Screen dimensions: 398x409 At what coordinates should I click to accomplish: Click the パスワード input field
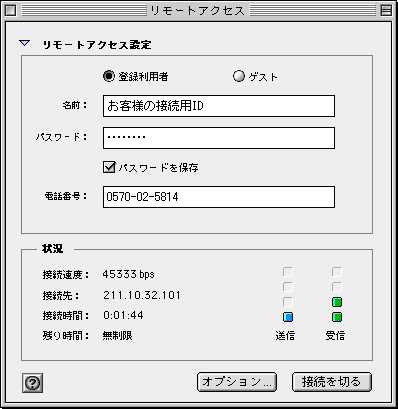tap(219, 138)
